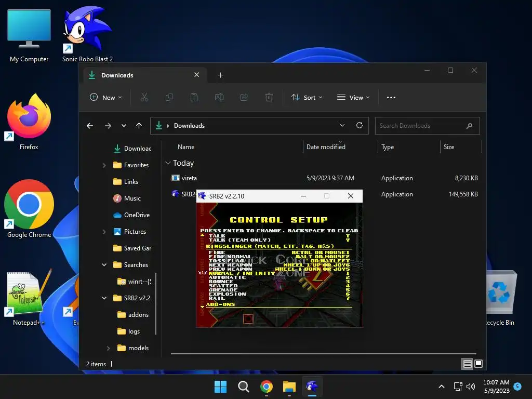The height and width of the screenshot is (399, 532).
Task: Sort by Size column header
Action: tap(448, 147)
